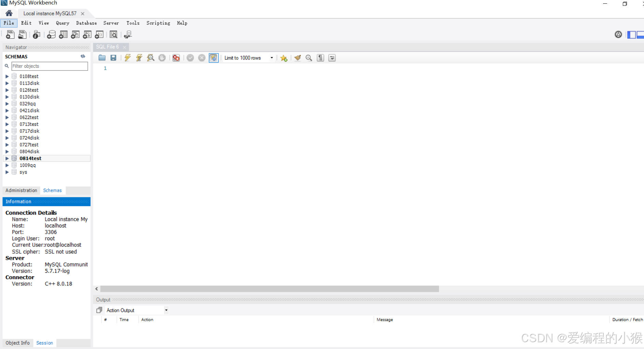Rollback transaction X icon

click(x=202, y=58)
